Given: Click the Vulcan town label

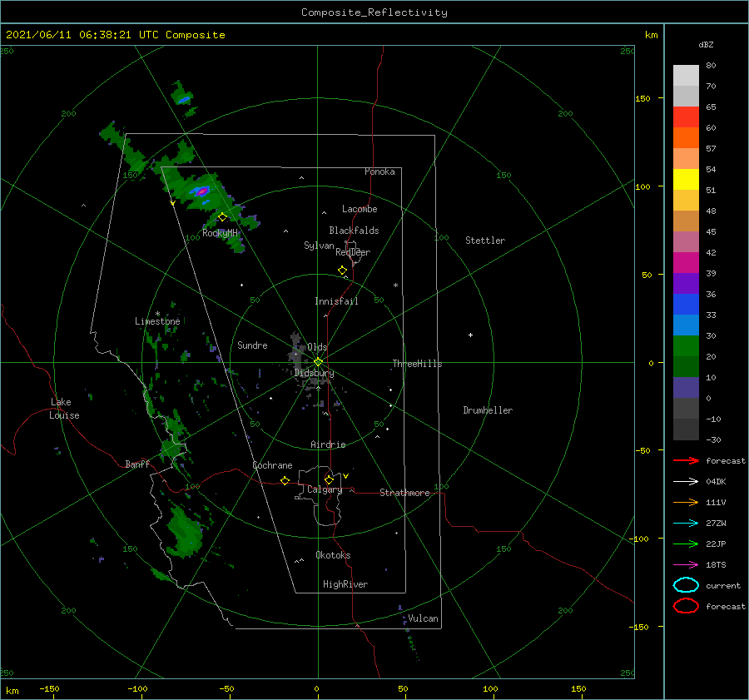Looking at the screenshot, I should tap(423, 618).
